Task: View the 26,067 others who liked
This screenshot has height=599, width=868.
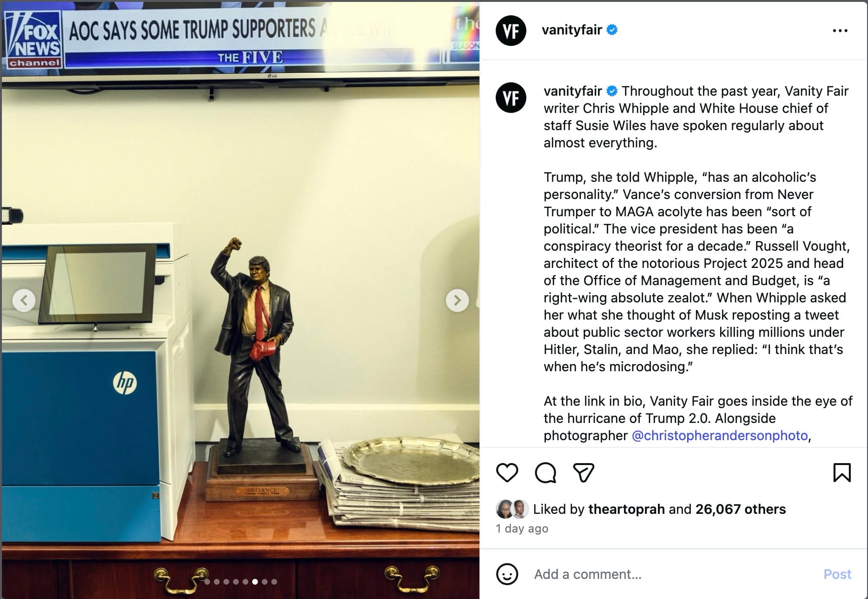Action: (x=741, y=509)
